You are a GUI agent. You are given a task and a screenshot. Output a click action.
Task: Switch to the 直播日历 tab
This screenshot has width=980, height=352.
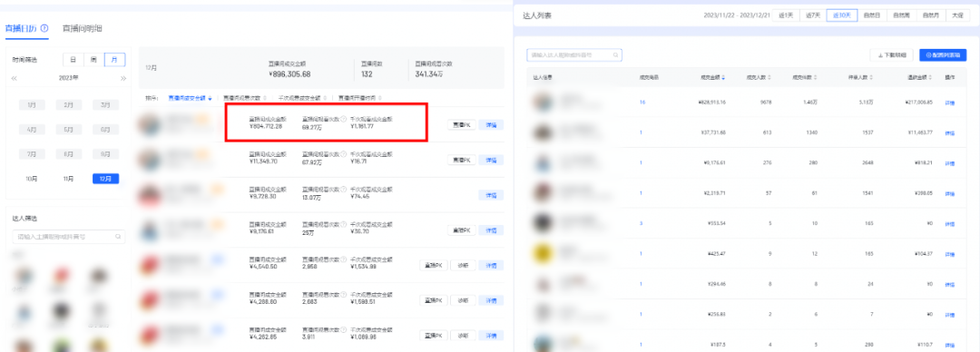pos(21,29)
